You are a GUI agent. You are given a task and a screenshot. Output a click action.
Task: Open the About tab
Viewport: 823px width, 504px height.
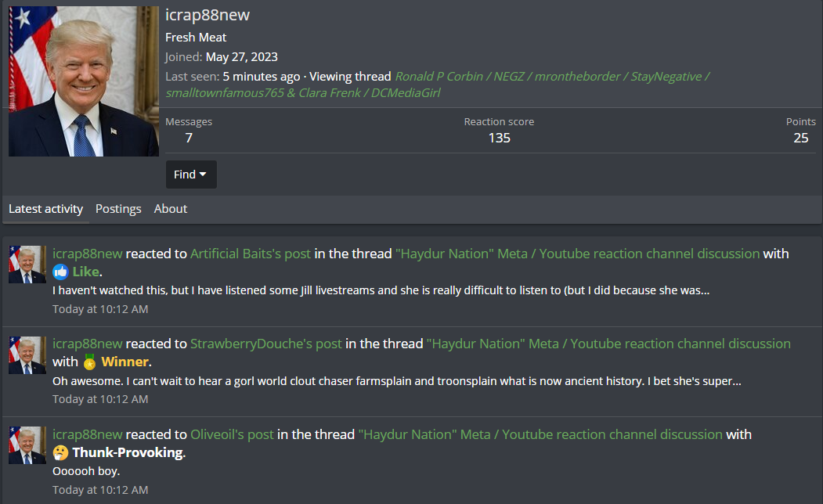171,209
